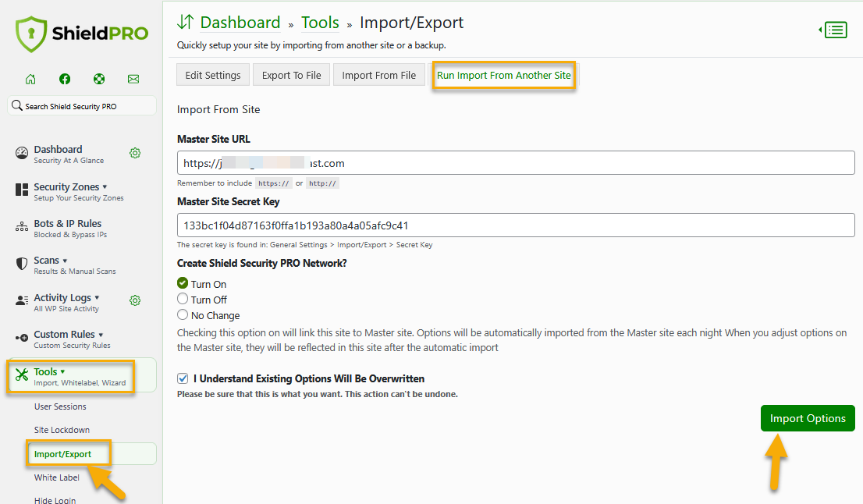Image resolution: width=863 pixels, height=504 pixels.
Task: Click the 'Import From Site' heading
Action: pyautogui.click(x=218, y=109)
